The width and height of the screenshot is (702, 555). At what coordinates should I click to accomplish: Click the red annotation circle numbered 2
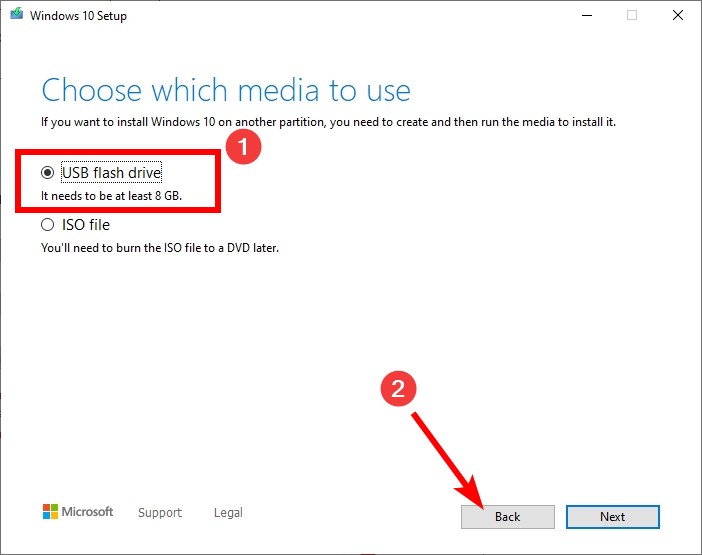[398, 388]
